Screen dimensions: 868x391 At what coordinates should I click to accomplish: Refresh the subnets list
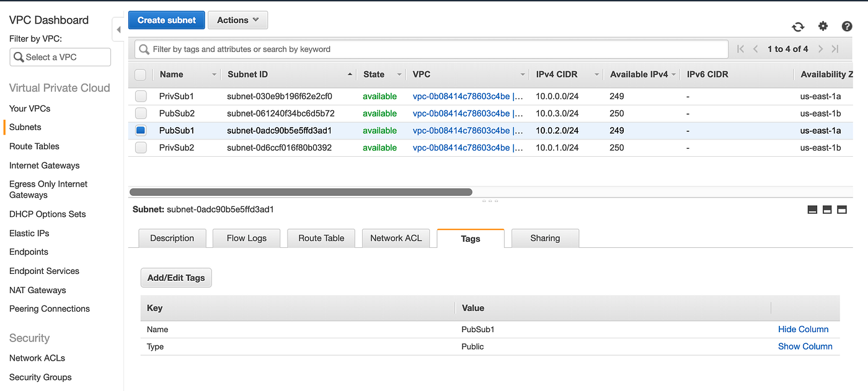coord(798,27)
